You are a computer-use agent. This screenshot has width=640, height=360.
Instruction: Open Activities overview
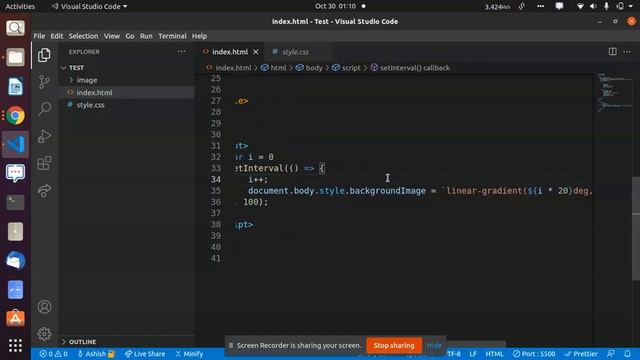pos(20,6)
